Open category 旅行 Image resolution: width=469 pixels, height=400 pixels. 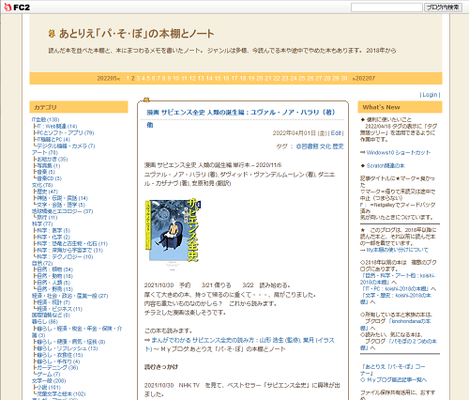tap(47, 217)
